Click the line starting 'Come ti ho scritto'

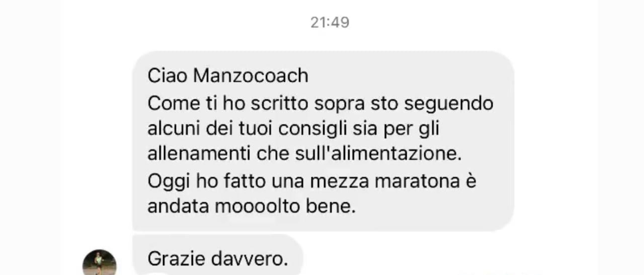click(x=320, y=103)
